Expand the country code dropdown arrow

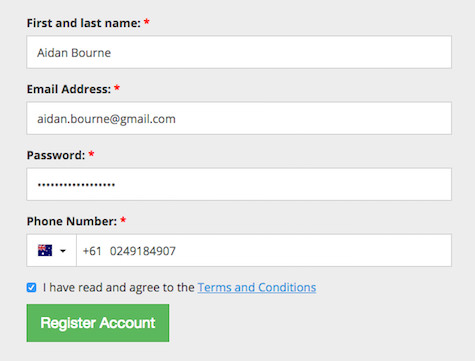[x=63, y=251]
